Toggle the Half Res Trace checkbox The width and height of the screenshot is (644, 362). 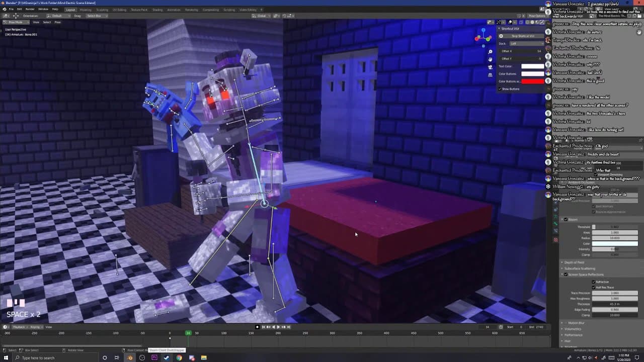(x=594, y=287)
